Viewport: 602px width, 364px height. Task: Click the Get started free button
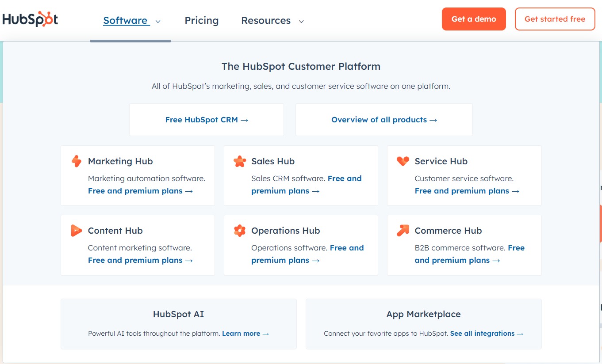(555, 19)
